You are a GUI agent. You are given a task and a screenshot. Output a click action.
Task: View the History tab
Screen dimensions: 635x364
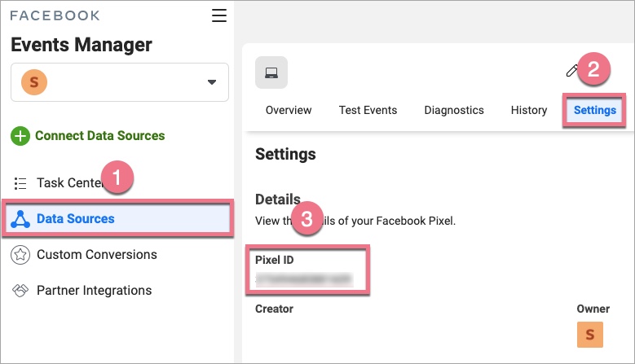[529, 110]
